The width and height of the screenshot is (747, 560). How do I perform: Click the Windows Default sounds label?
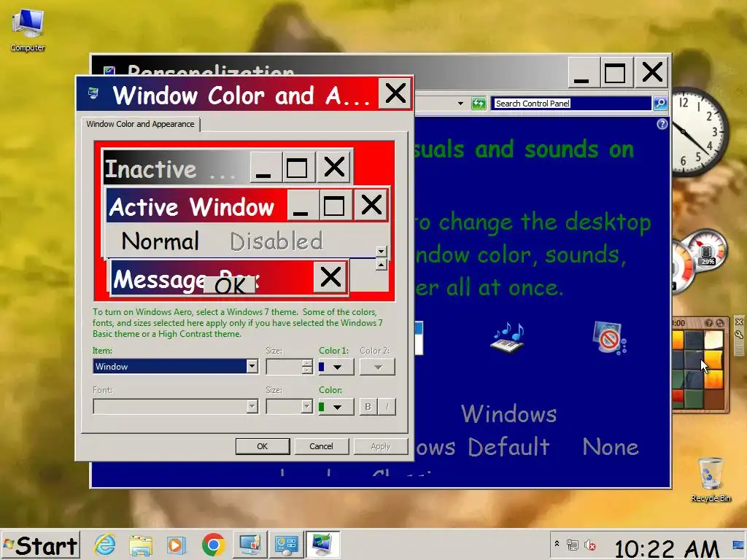pyautogui.click(x=508, y=430)
